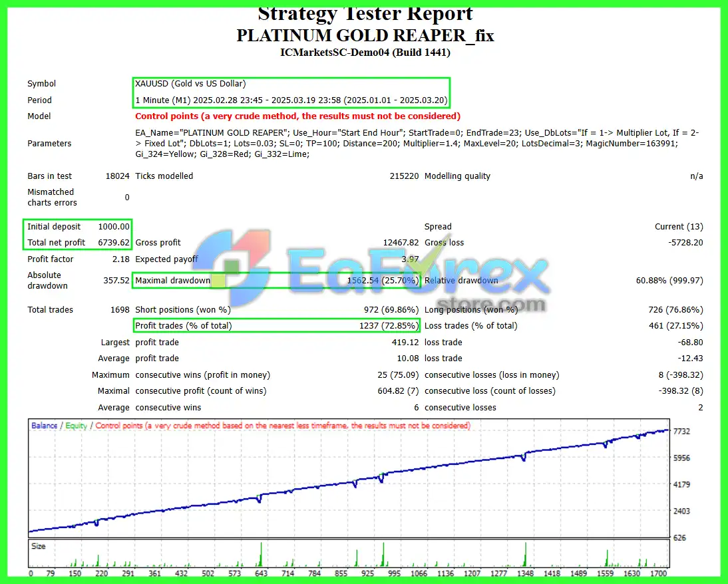Click the "Absolute drawdown" label
The height and width of the screenshot is (584, 728).
tap(47, 281)
